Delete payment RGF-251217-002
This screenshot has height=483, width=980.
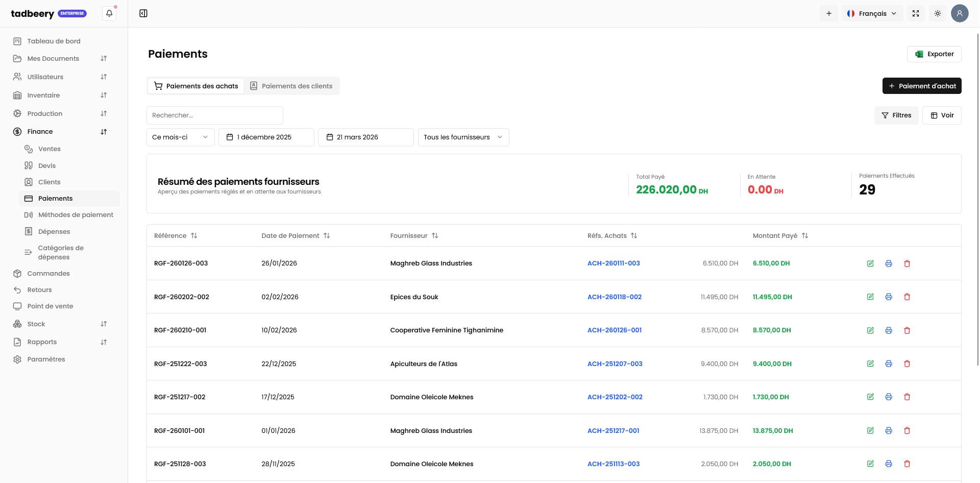click(x=907, y=397)
